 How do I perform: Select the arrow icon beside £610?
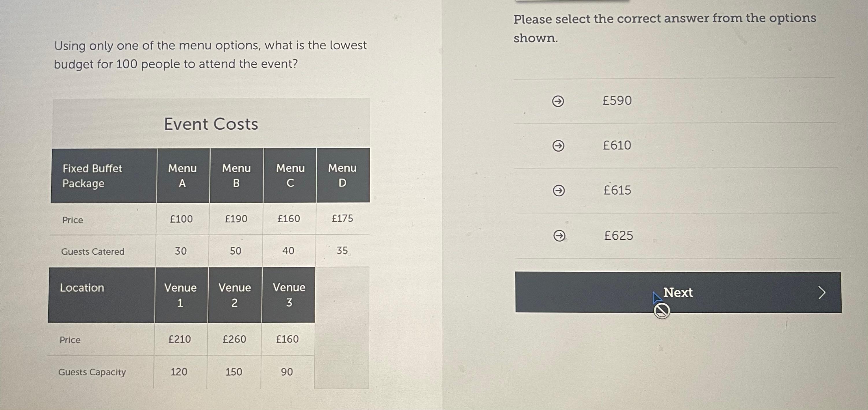[558, 146]
